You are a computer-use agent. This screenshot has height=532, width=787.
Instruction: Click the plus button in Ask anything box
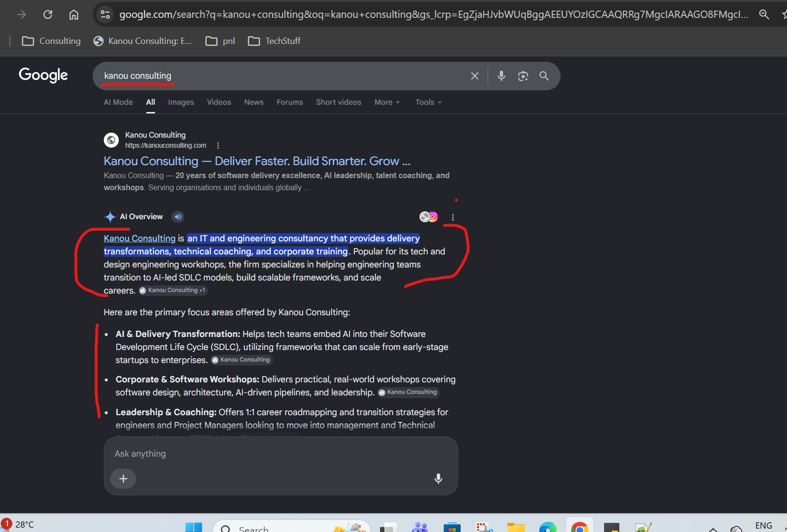click(x=123, y=478)
